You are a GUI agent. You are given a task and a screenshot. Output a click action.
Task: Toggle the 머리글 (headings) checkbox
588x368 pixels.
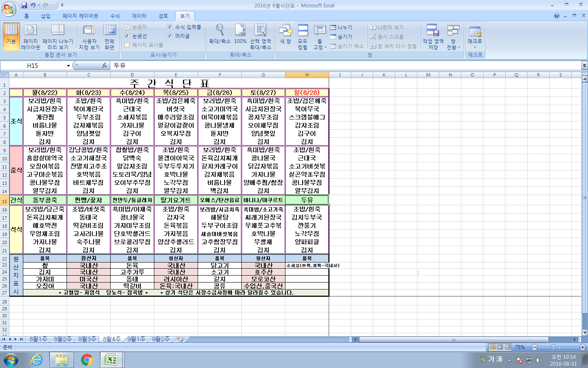point(170,36)
